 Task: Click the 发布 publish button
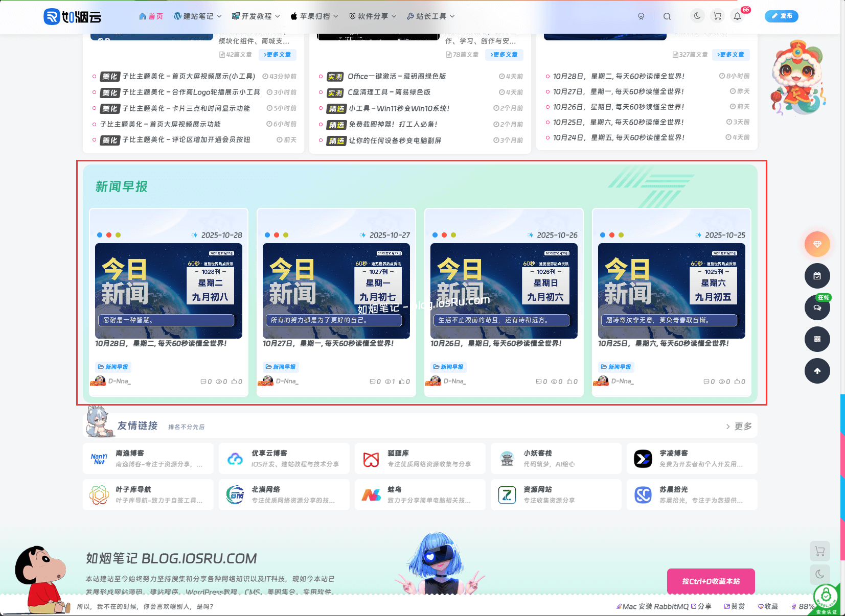(x=781, y=16)
